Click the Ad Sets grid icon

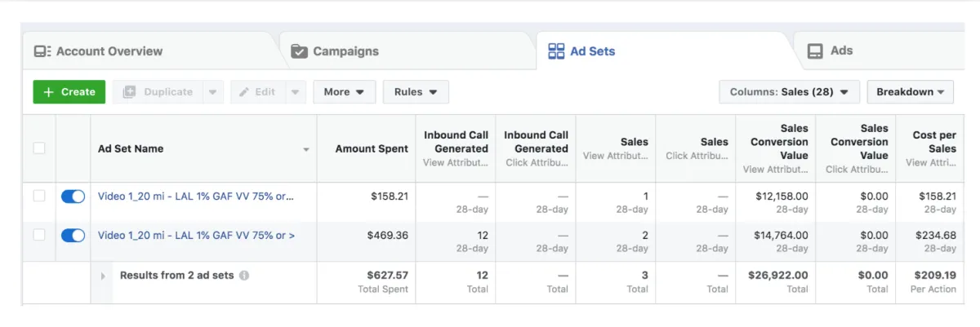point(556,51)
